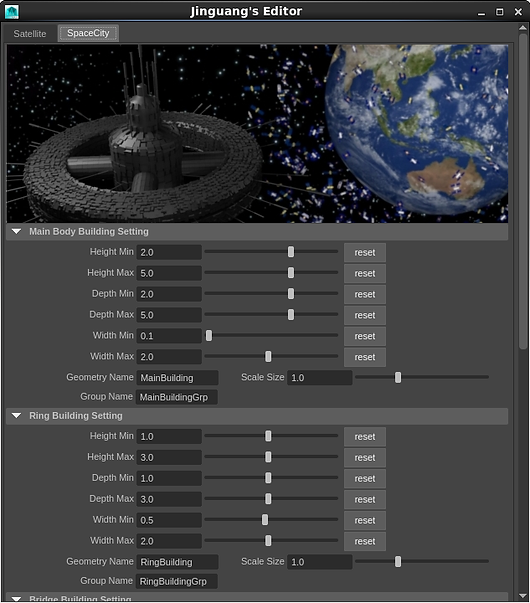Focus Main Body Width Min field 0.1

tap(169, 336)
